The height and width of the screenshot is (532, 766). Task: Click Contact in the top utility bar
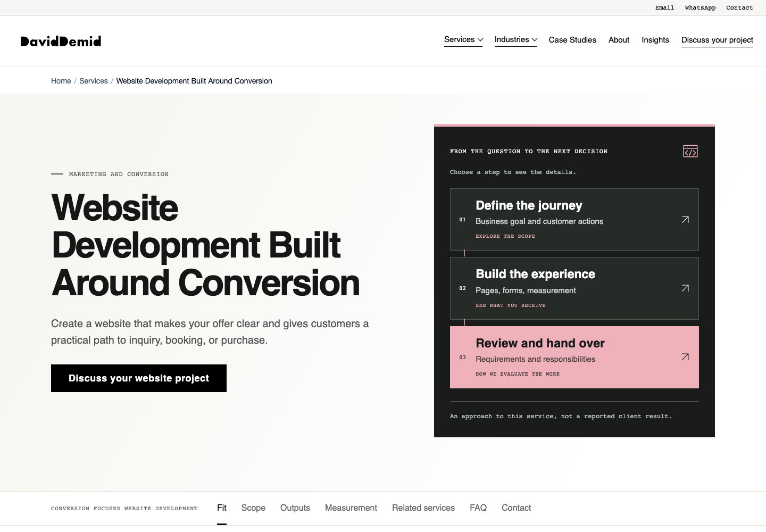(739, 8)
